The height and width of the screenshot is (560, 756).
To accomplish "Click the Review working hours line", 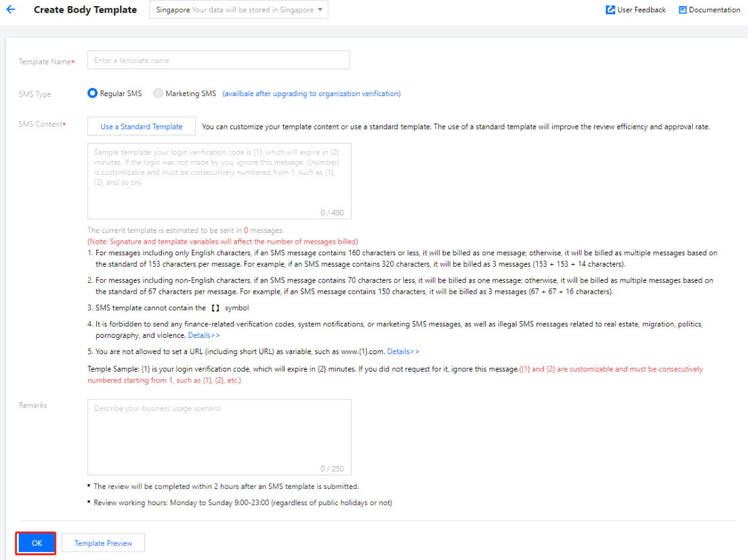I will tap(243, 502).
